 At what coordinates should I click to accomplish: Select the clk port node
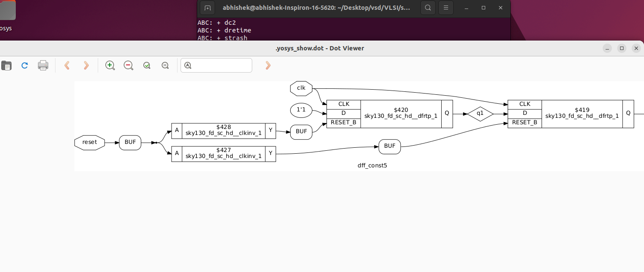click(301, 88)
